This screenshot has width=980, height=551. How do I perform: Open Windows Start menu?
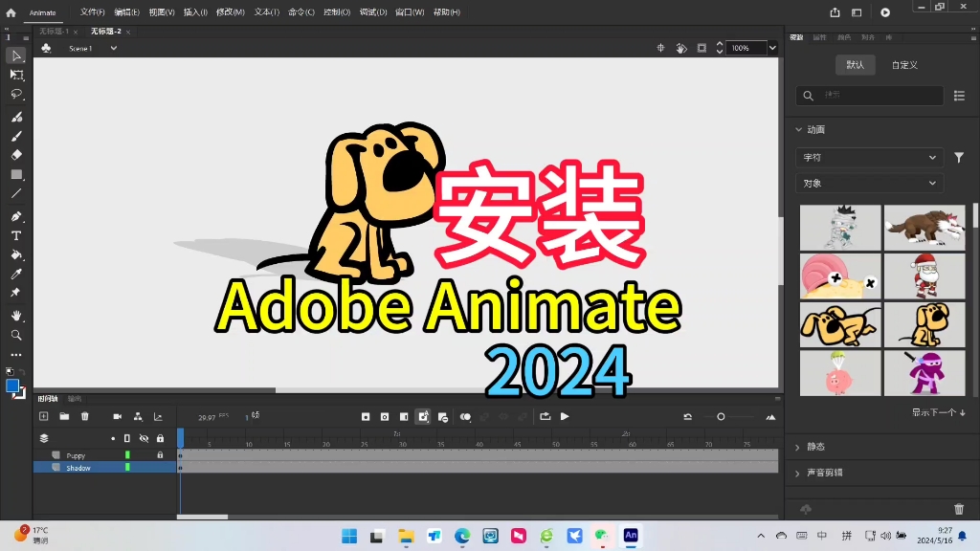(x=349, y=536)
